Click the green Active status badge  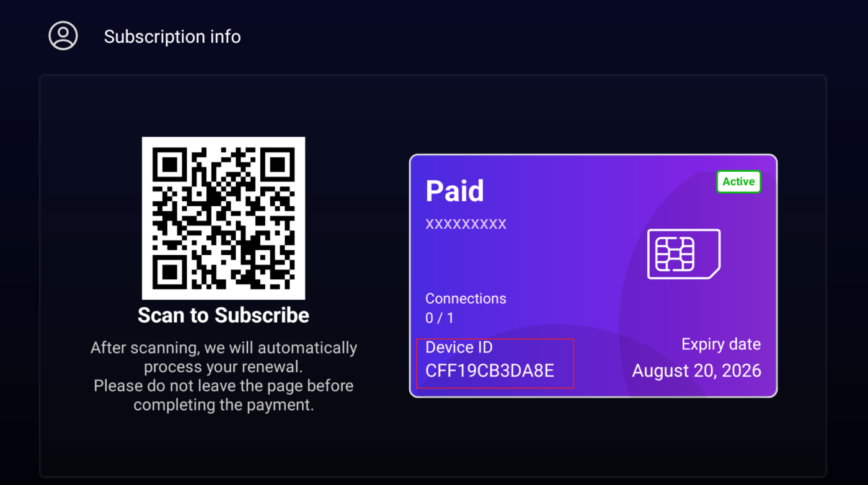(x=738, y=181)
